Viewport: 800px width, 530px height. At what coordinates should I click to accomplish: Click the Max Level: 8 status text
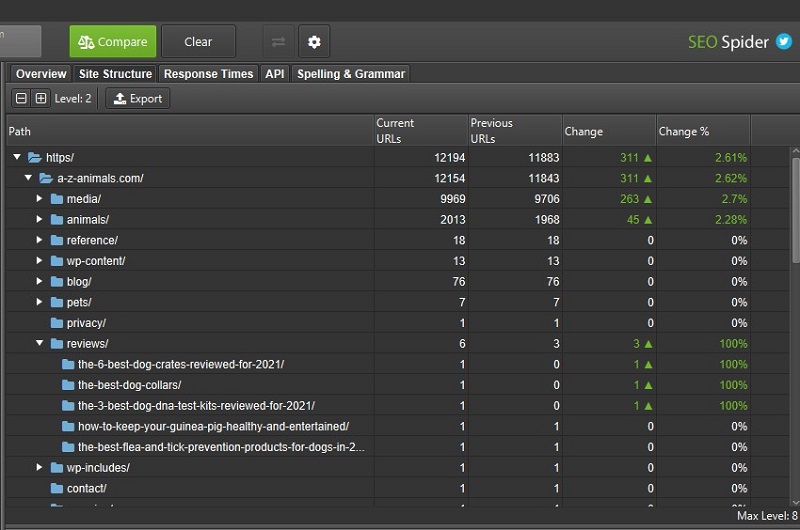[767, 516]
